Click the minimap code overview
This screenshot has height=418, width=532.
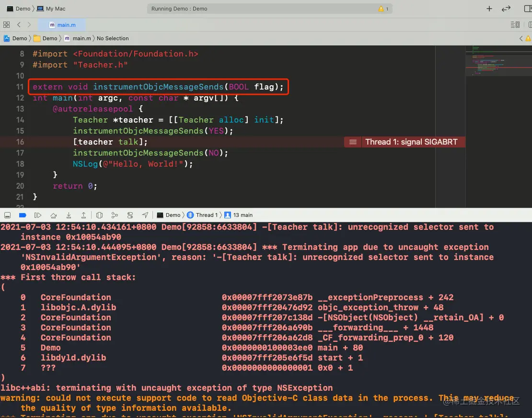[499, 61]
